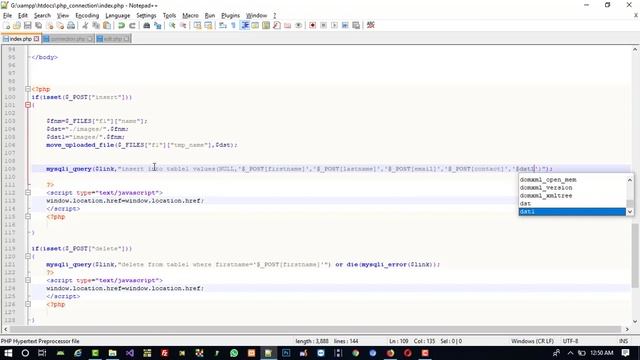
Task: Zoom in with the toolbar icon
Action: (x=172, y=25)
